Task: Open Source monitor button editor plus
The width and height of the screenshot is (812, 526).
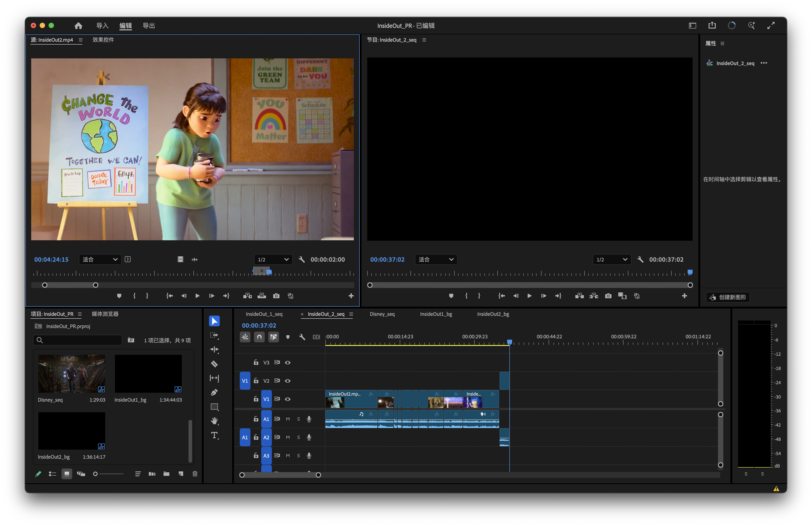Action: coord(351,296)
